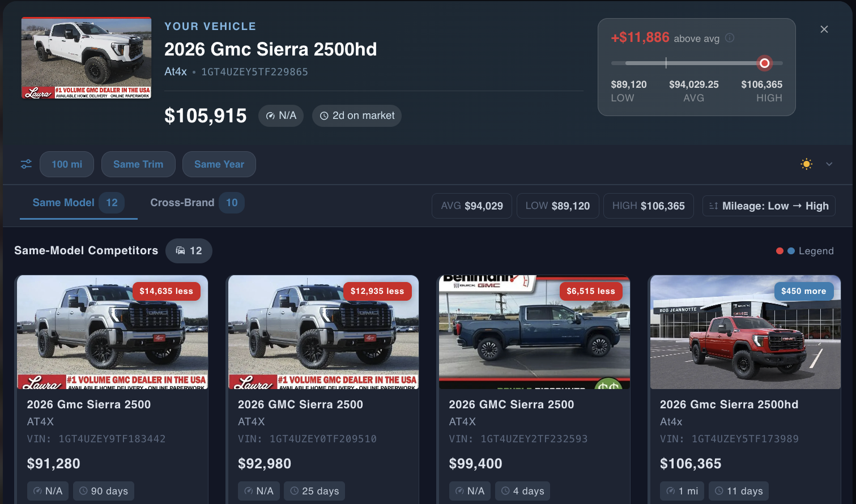Click the blue Sierra truck photo
The width and height of the screenshot is (856, 504).
(534, 333)
